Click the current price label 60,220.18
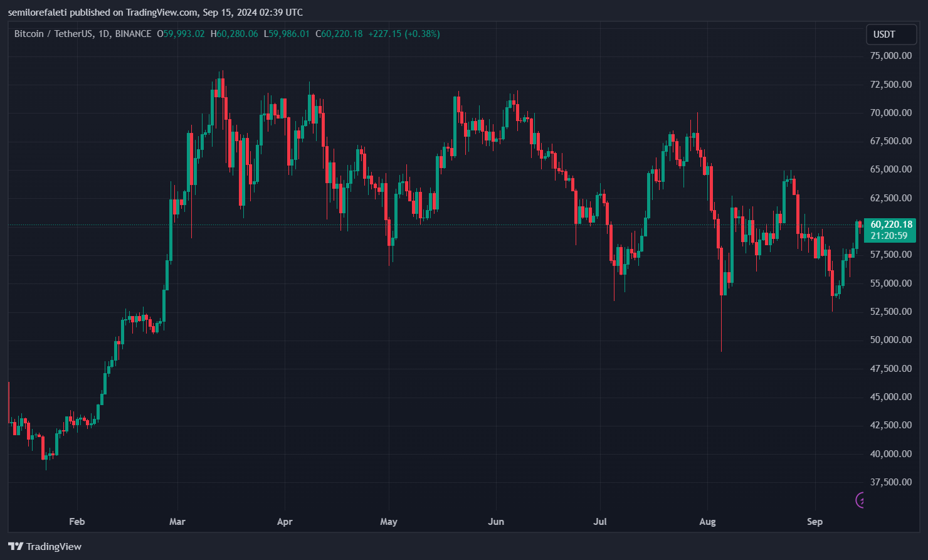Image resolution: width=928 pixels, height=560 pixels. pos(891,225)
